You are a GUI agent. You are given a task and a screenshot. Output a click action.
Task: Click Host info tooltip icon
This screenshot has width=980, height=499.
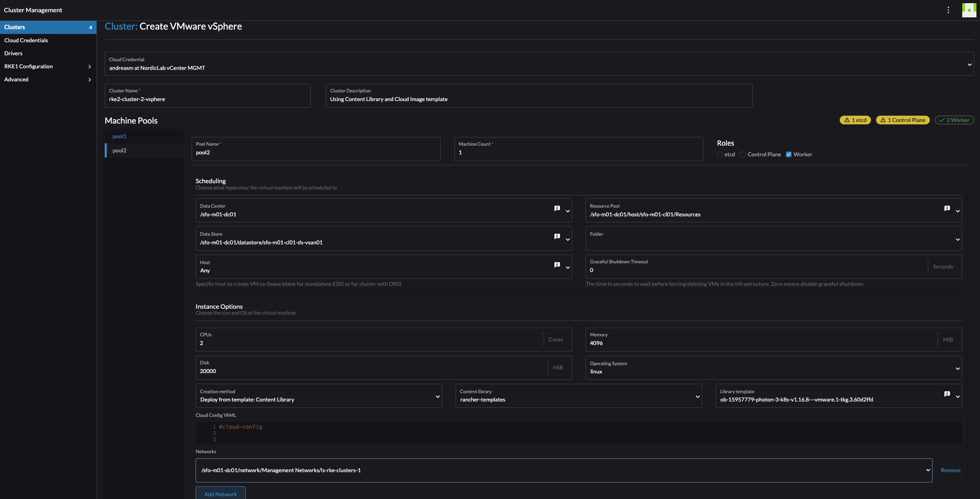point(557,265)
